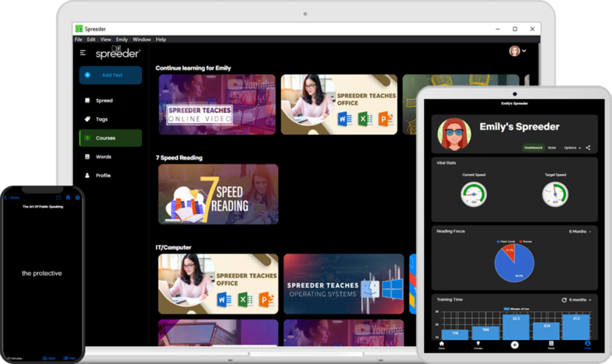The width and height of the screenshot is (612, 364).
Task: Click the Spreeder app icon in title bar
Action: click(79, 29)
